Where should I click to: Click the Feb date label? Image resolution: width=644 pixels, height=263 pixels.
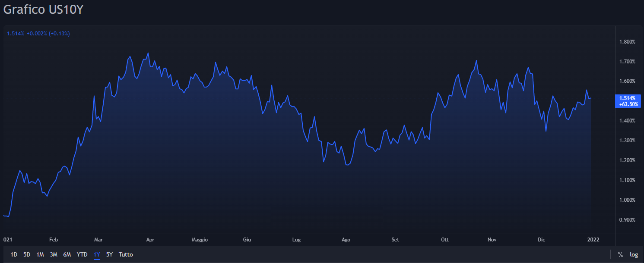point(54,240)
